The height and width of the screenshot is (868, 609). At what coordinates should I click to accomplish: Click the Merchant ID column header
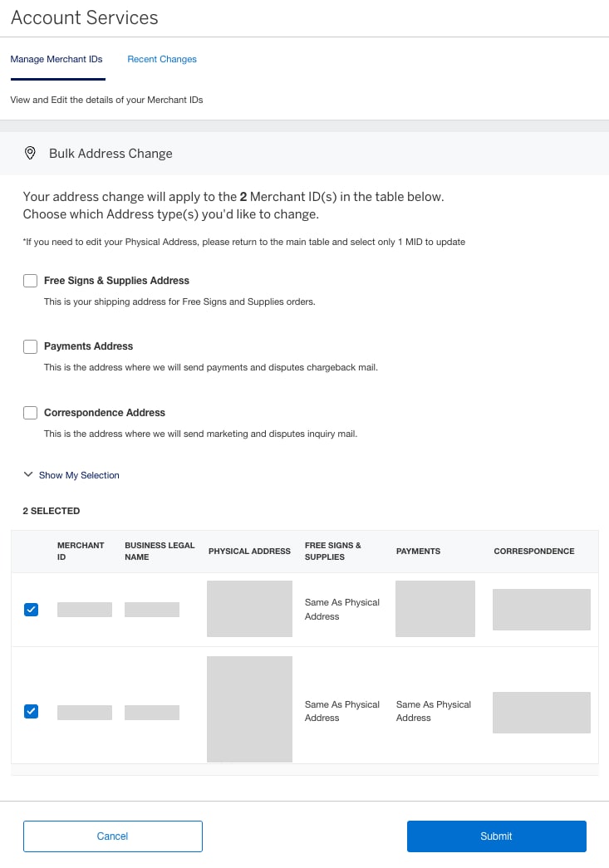point(81,551)
